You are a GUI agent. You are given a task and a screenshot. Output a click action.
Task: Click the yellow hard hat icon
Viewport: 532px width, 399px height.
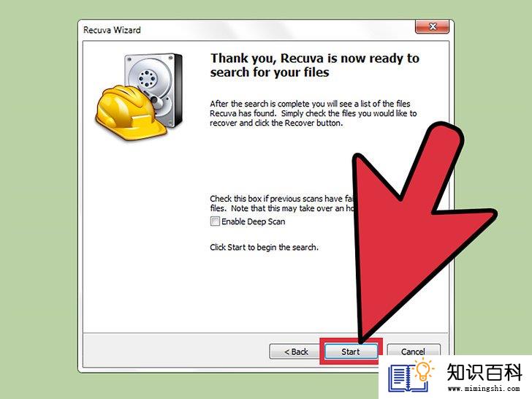coord(129,112)
